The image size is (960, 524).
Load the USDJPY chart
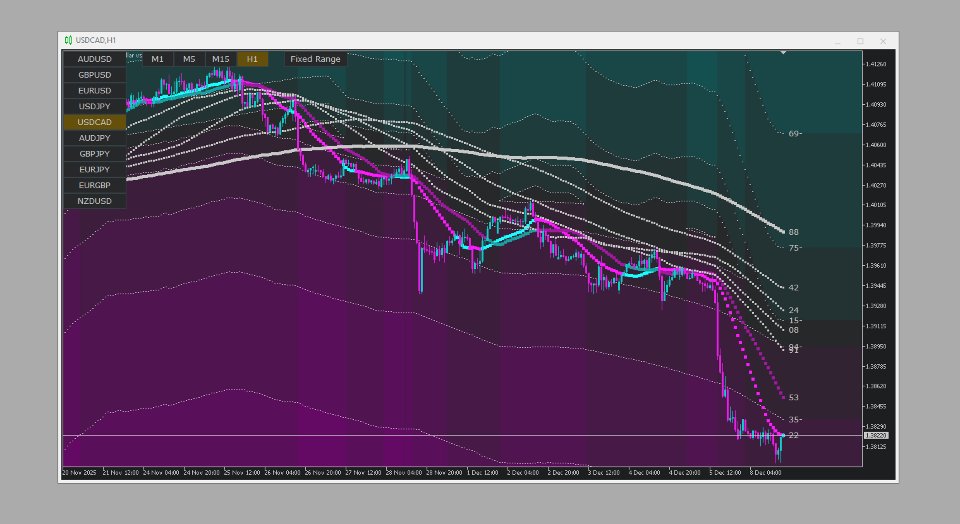pos(95,106)
